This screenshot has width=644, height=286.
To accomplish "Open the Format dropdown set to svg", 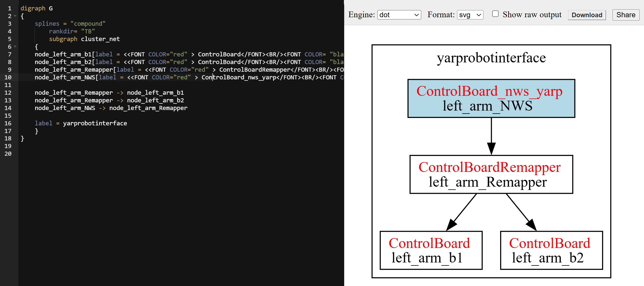I will 470,15.
